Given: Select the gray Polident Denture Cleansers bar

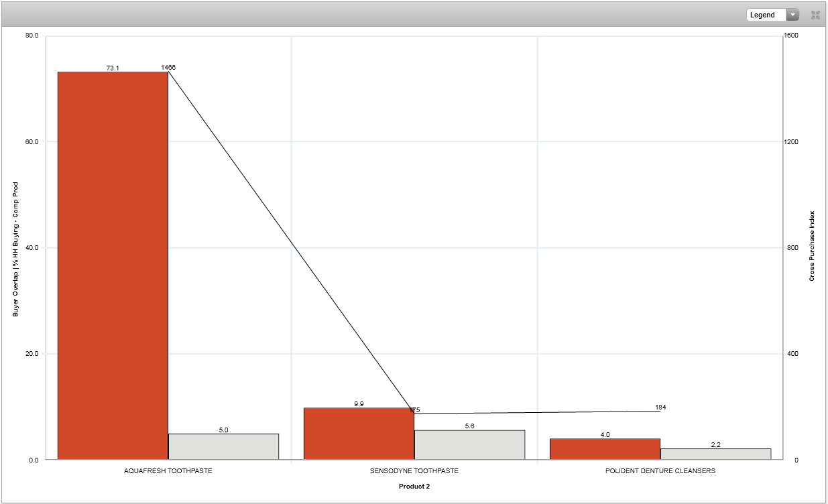Looking at the screenshot, I should click(x=715, y=454).
